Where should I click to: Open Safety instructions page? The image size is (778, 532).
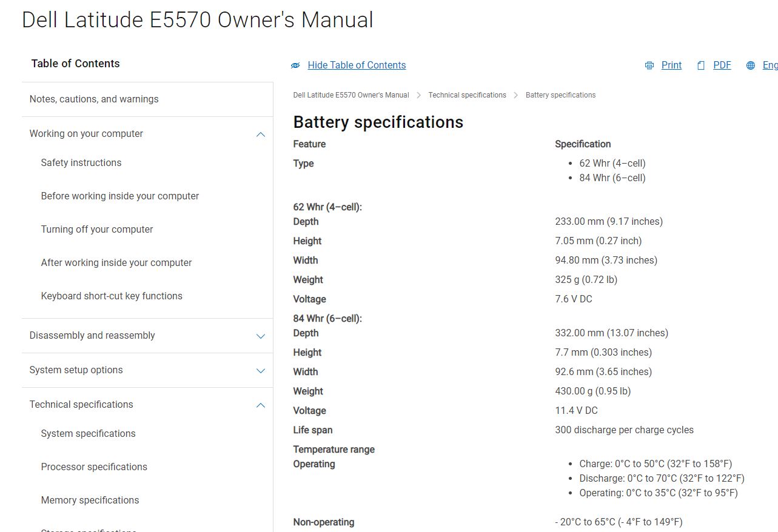[81, 163]
